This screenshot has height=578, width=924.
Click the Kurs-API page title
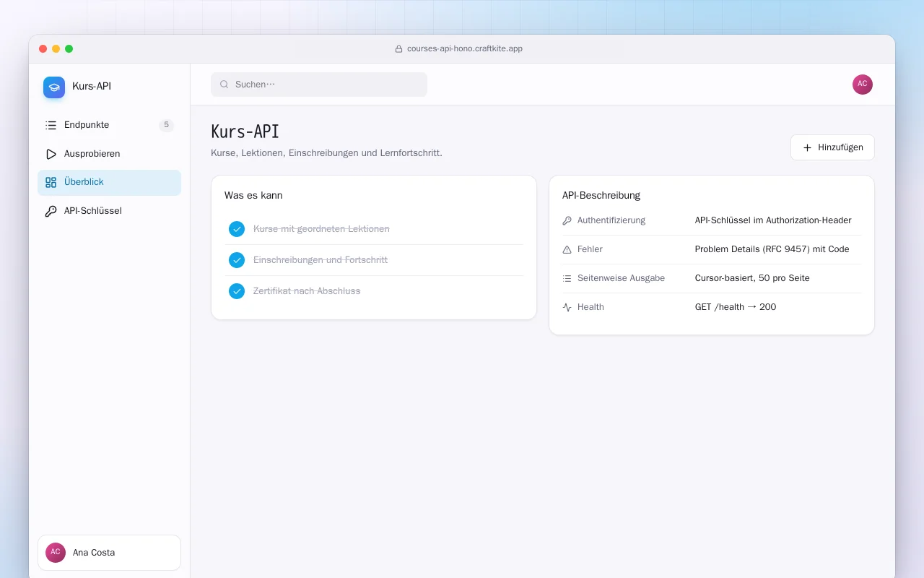coord(245,132)
